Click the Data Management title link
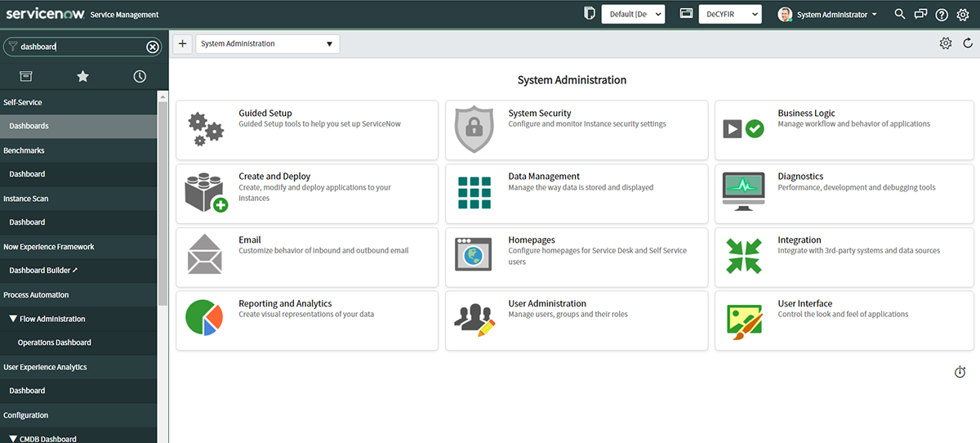The height and width of the screenshot is (443, 980). pyautogui.click(x=544, y=177)
